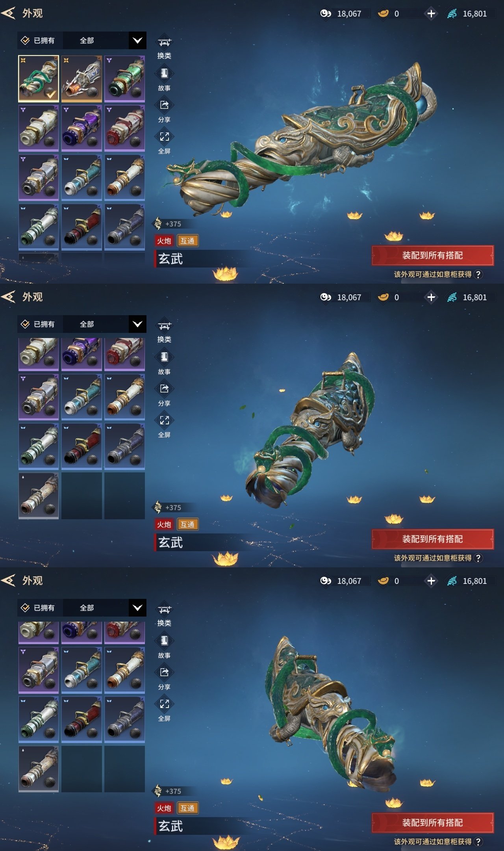Tap the 分享 share icon in bottom screen
The height and width of the screenshot is (851, 504).
click(x=164, y=672)
